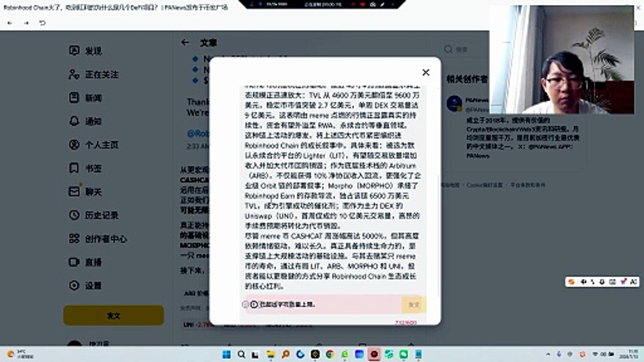Open 书签 in the left sidebar
644x362 pixels.
pos(85,168)
